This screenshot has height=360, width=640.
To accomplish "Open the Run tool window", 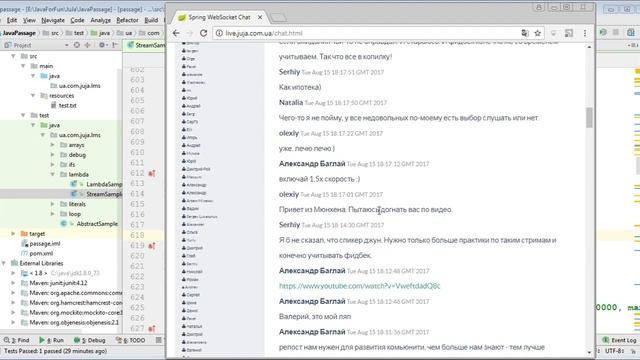I will pyautogui.click(x=52, y=340).
